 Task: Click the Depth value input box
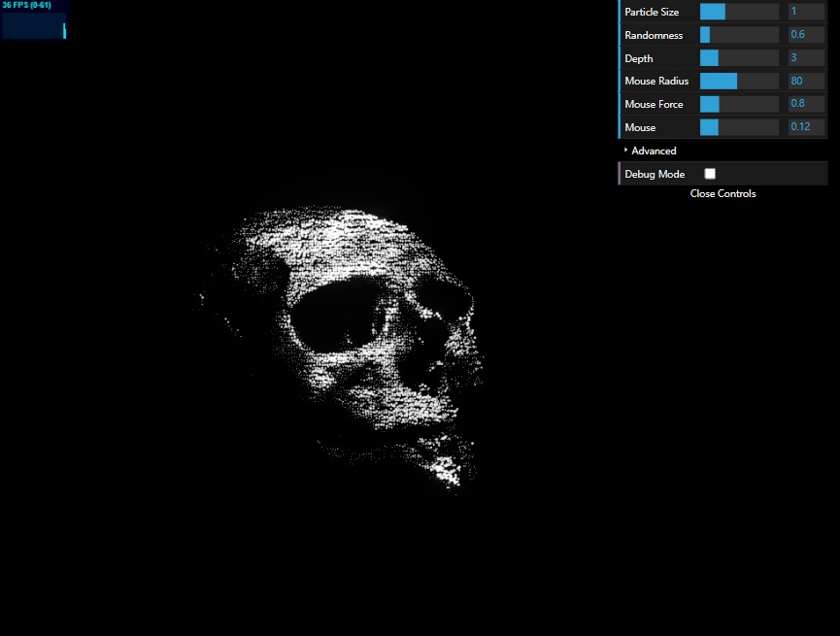pos(806,58)
